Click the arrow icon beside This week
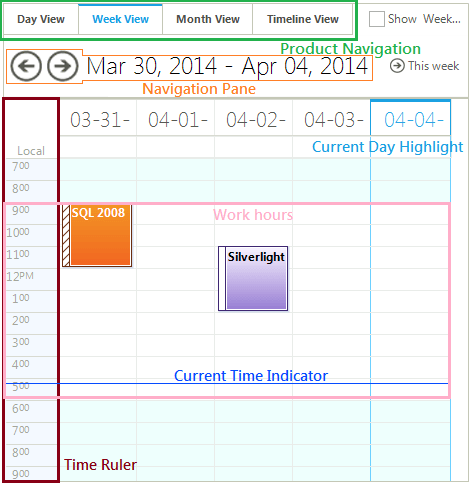 click(x=397, y=66)
